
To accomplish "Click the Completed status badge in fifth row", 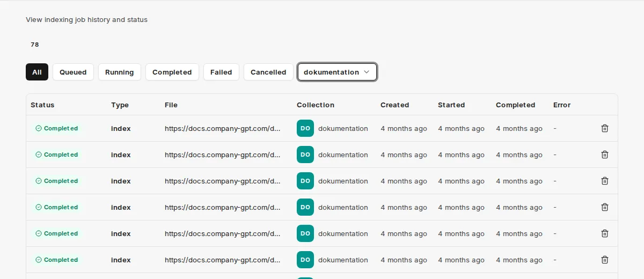I will click(56, 233).
